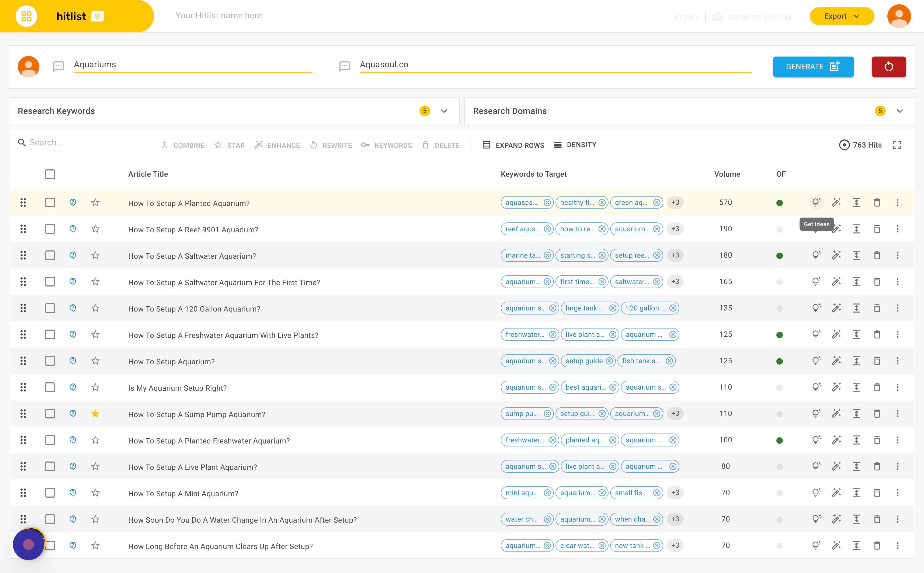This screenshot has height=573, width=924.
Task: Delete the 'How To Setup Aquarium?' row
Action: click(x=877, y=361)
